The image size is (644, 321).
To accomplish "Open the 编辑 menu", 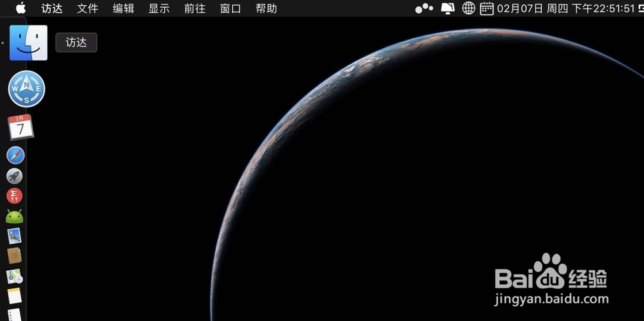I will [123, 8].
